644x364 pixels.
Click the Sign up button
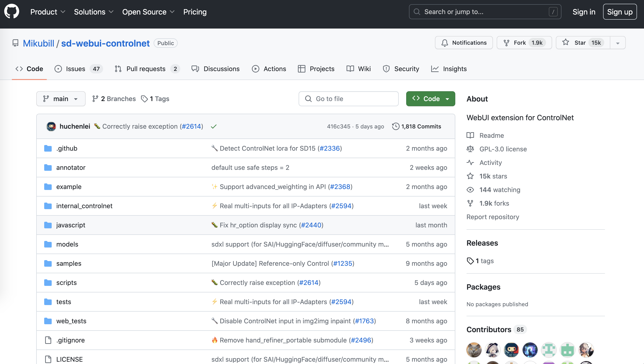coord(619,12)
